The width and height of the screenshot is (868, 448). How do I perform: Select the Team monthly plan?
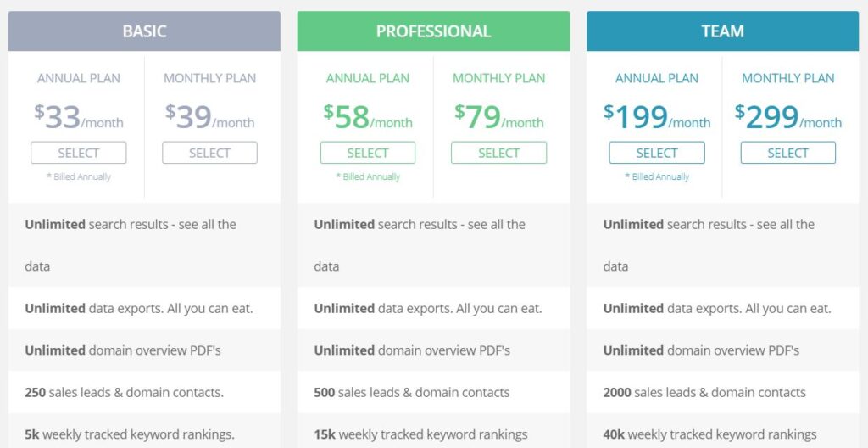(787, 153)
